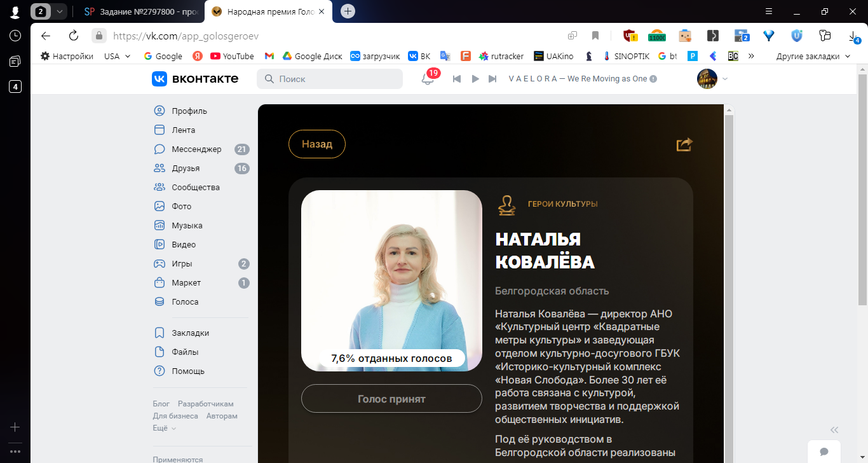Image resolution: width=868 pixels, height=463 pixels.
Task: Bookmark this page with the flag icon
Action: click(x=595, y=36)
